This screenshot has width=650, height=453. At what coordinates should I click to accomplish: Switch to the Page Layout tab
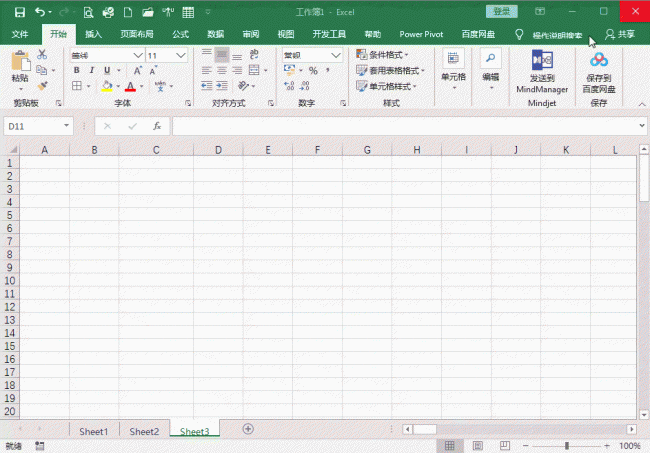click(x=137, y=34)
